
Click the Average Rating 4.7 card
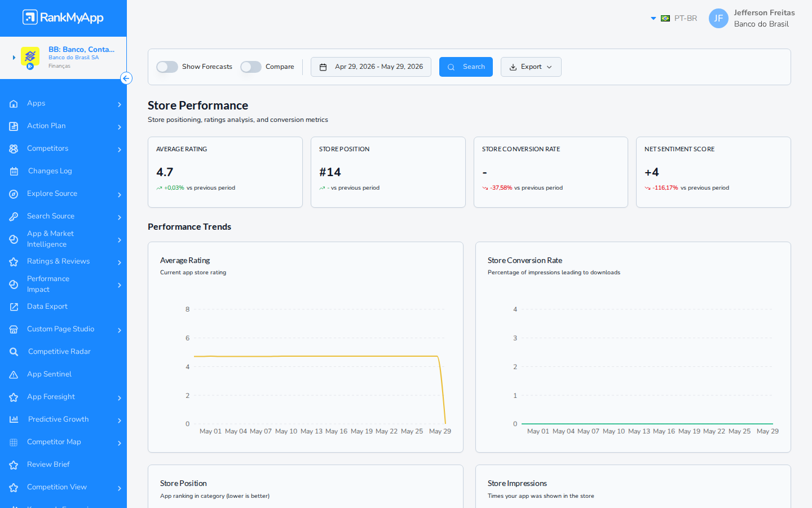click(x=225, y=172)
